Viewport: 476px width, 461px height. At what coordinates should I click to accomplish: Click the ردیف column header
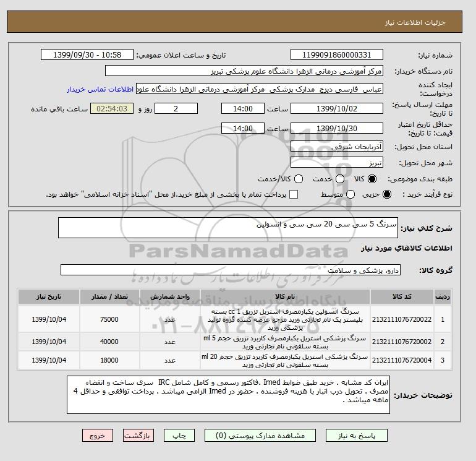tap(443, 296)
